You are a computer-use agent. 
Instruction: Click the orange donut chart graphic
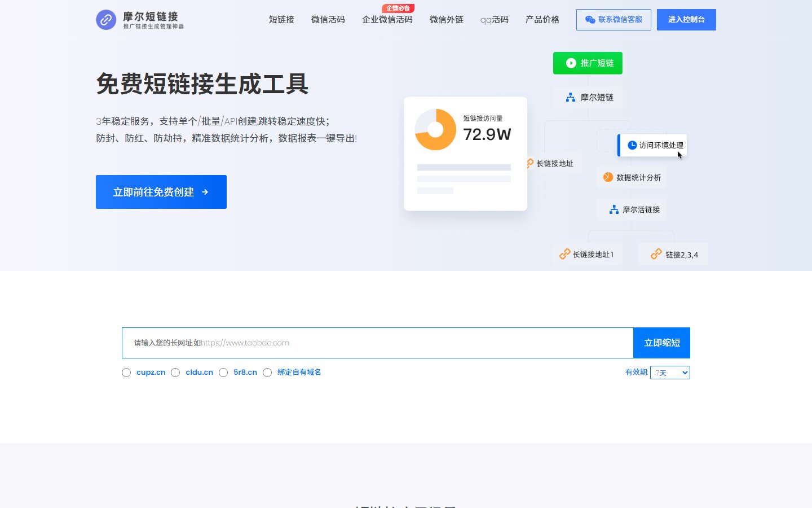(435, 129)
